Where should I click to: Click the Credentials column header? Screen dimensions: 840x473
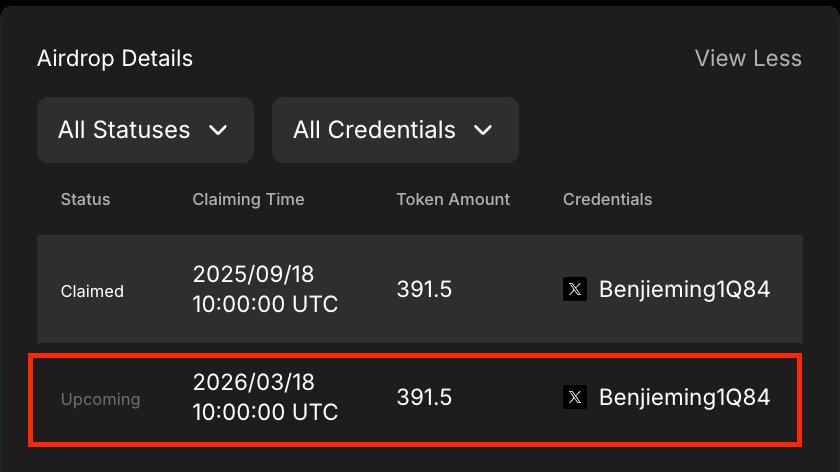pos(607,199)
